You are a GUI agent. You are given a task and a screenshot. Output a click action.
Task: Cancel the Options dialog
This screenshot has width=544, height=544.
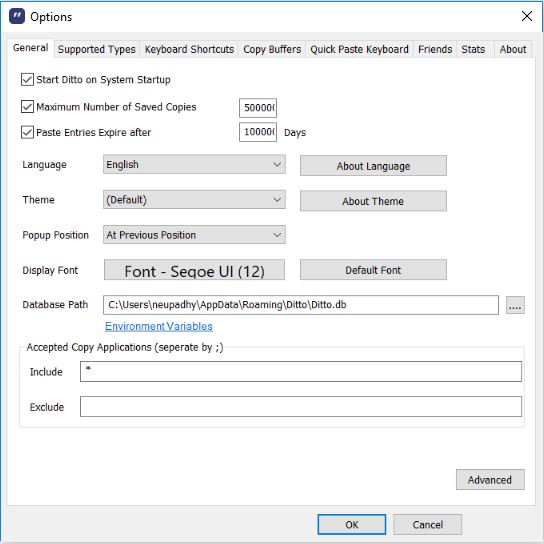(427, 525)
